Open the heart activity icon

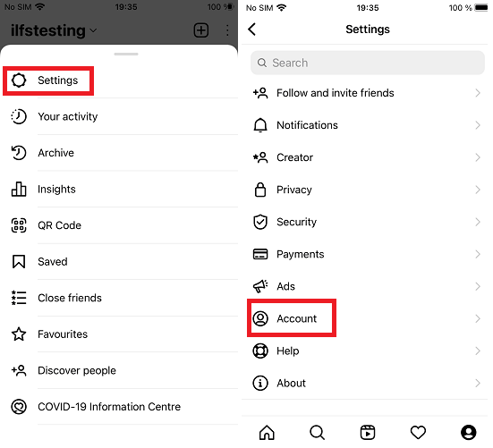418,432
